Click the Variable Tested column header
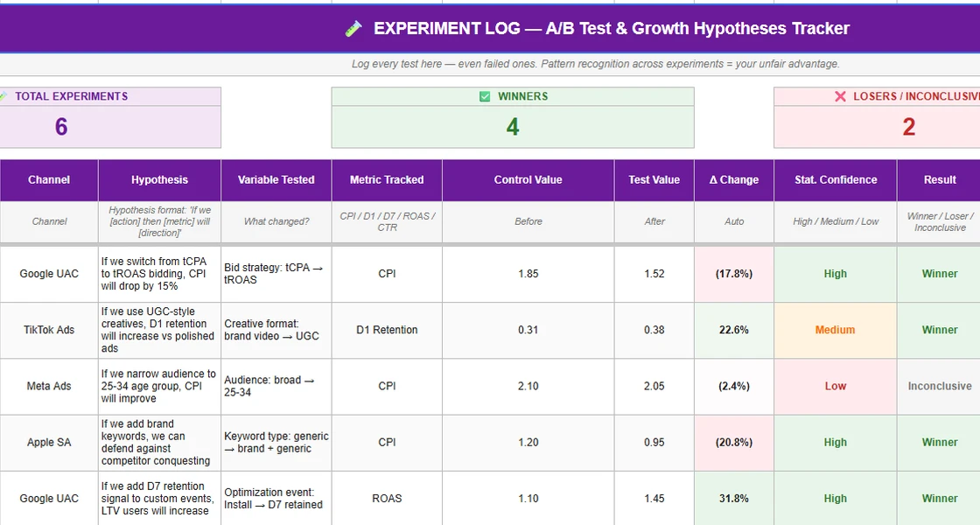 point(276,180)
